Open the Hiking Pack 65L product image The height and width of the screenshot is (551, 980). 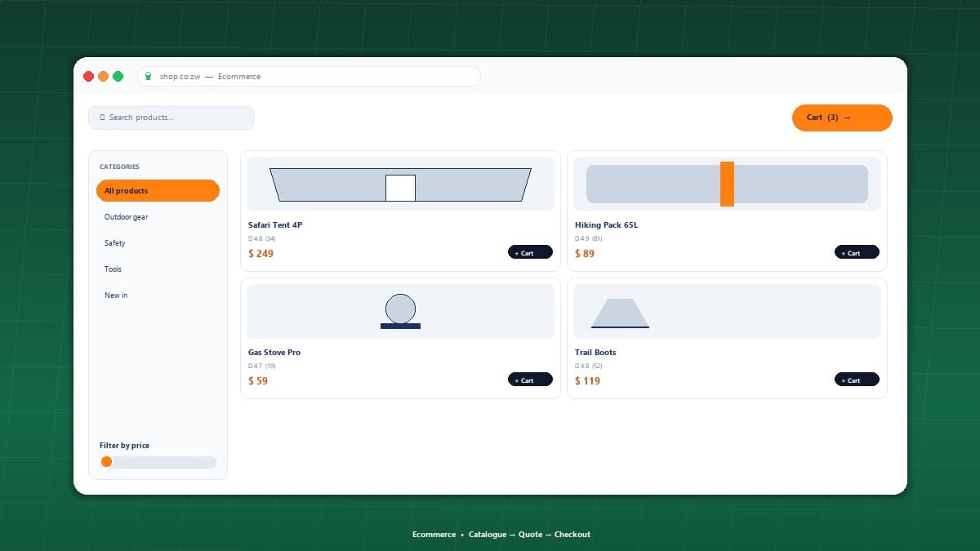point(727,184)
